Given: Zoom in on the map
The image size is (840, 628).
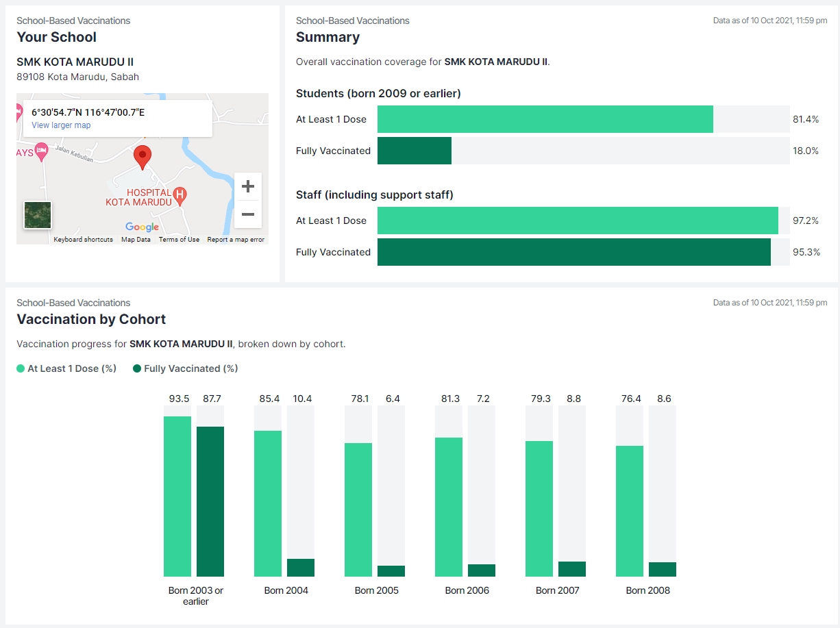Looking at the screenshot, I should (248, 186).
